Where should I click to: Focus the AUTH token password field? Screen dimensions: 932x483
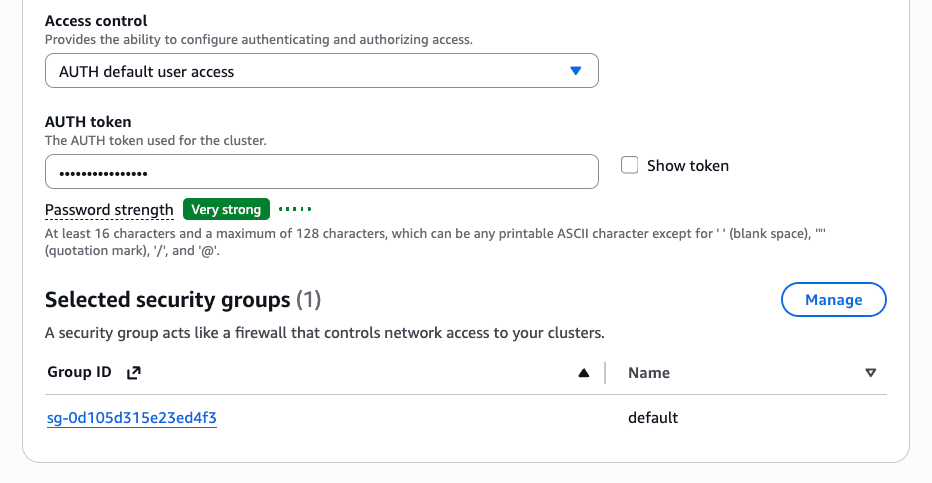pos(322,172)
